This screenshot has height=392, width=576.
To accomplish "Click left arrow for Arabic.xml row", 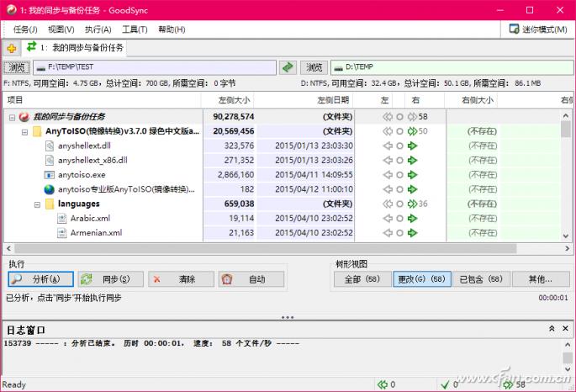I will (388, 218).
